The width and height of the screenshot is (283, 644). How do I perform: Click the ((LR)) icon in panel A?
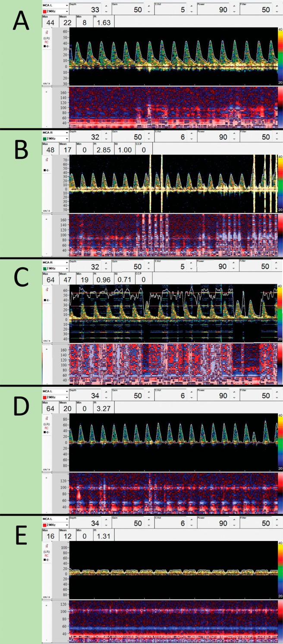coord(46,38)
